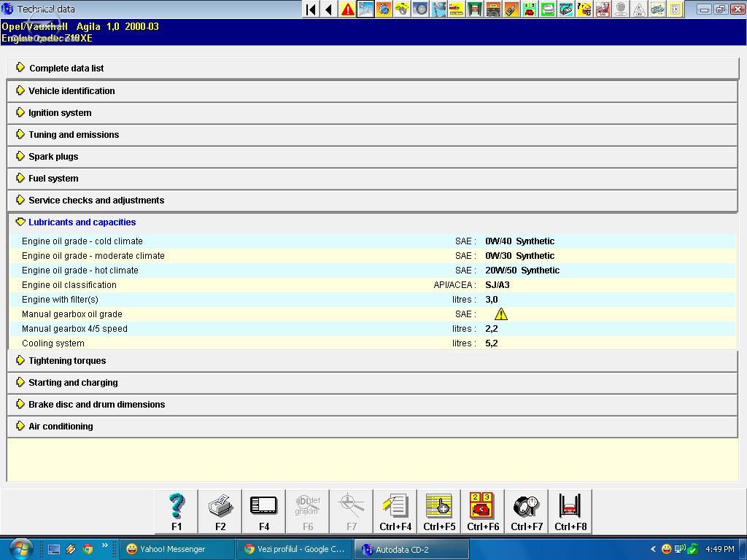Open the Ctrl+F4 notes pencil button
The height and width of the screenshot is (560, 747).
click(x=395, y=511)
